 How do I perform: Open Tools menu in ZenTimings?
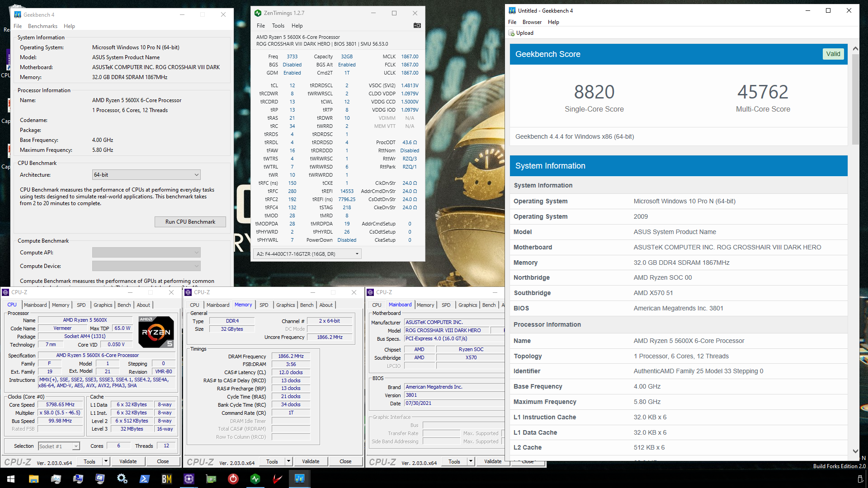[278, 26]
